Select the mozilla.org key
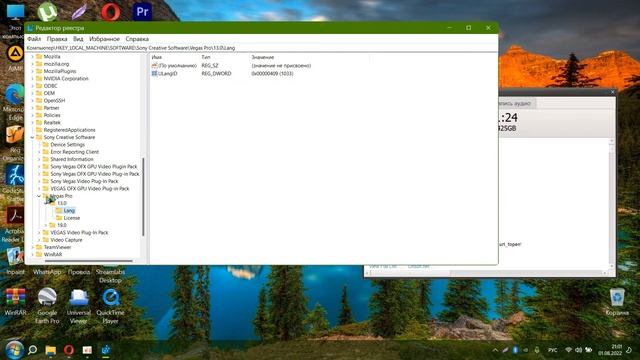Viewport: 640px width, 360px height. tap(56, 64)
